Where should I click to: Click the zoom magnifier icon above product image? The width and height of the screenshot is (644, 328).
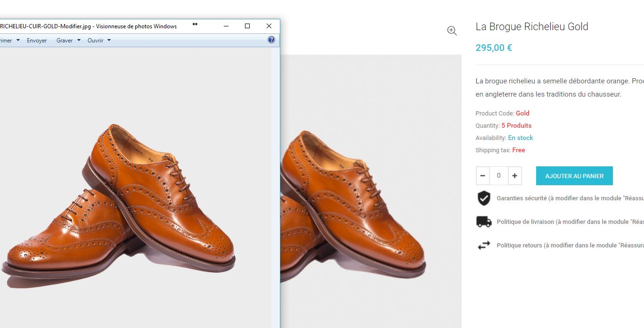[452, 31]
